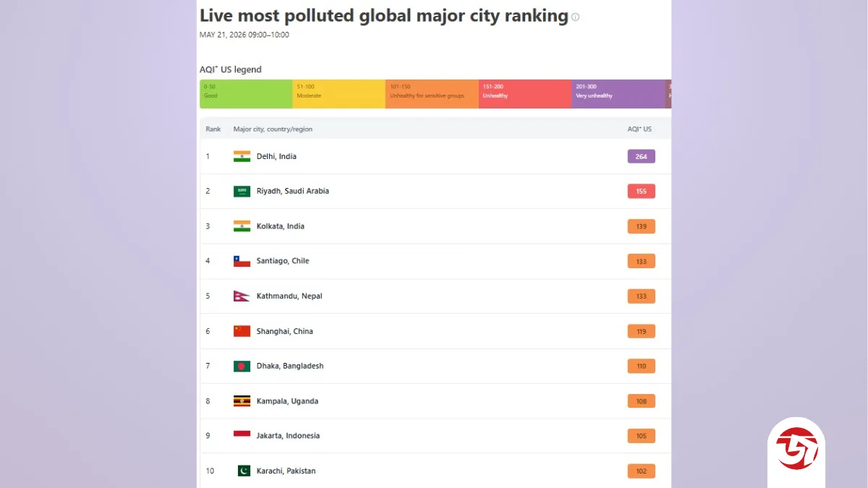Screen dimensions: 868x488
Task: Click the India flag next to Delhi
Action: click(242, 156)
